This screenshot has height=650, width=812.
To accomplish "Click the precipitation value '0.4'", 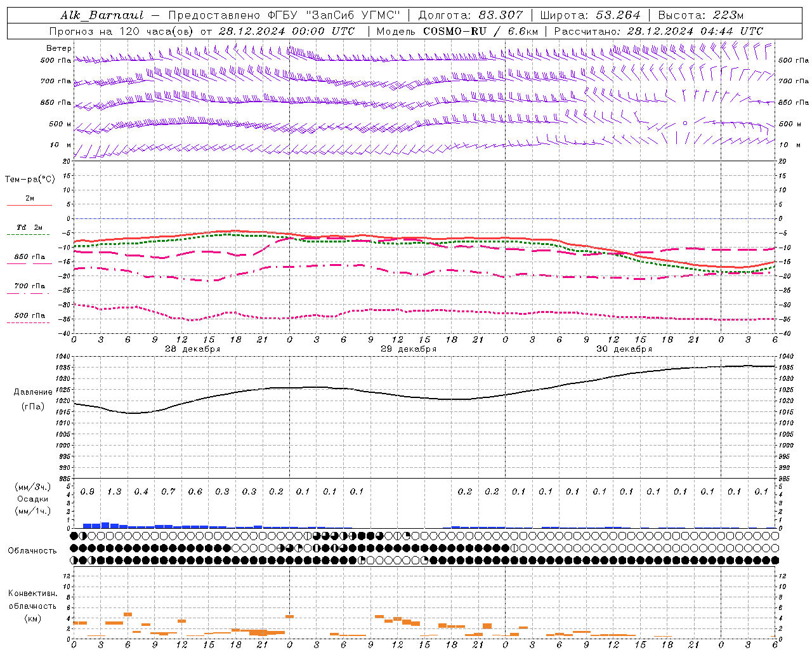I will (141, 492).
